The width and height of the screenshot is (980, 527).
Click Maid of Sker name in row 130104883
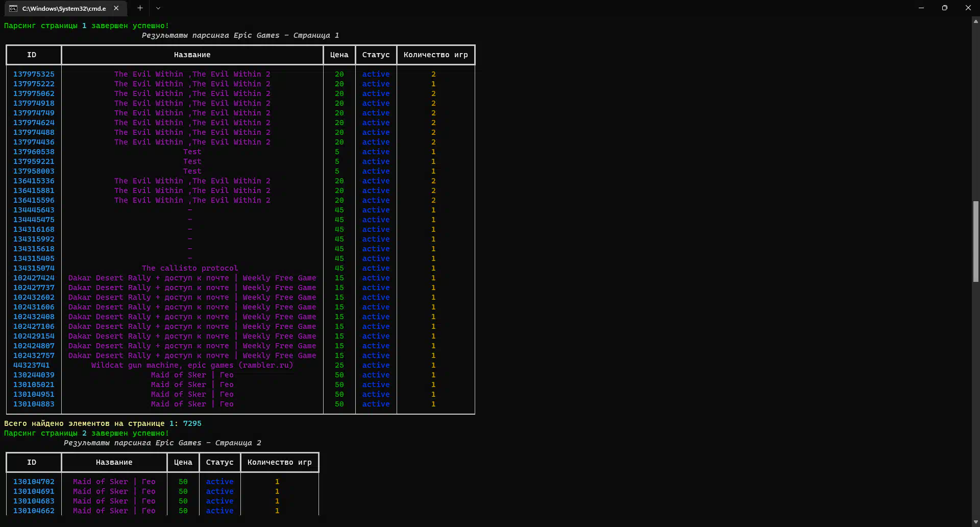192,404
